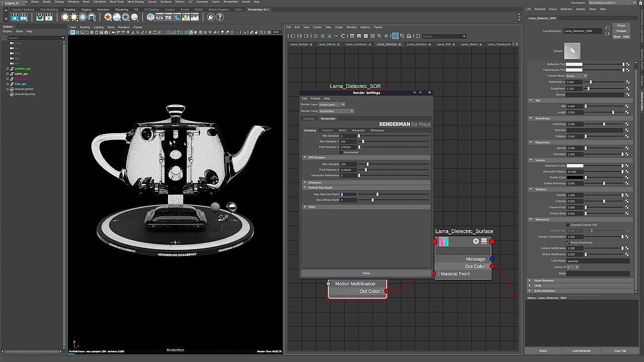Expand the Filter section in Render Settings

pos(305,207)
